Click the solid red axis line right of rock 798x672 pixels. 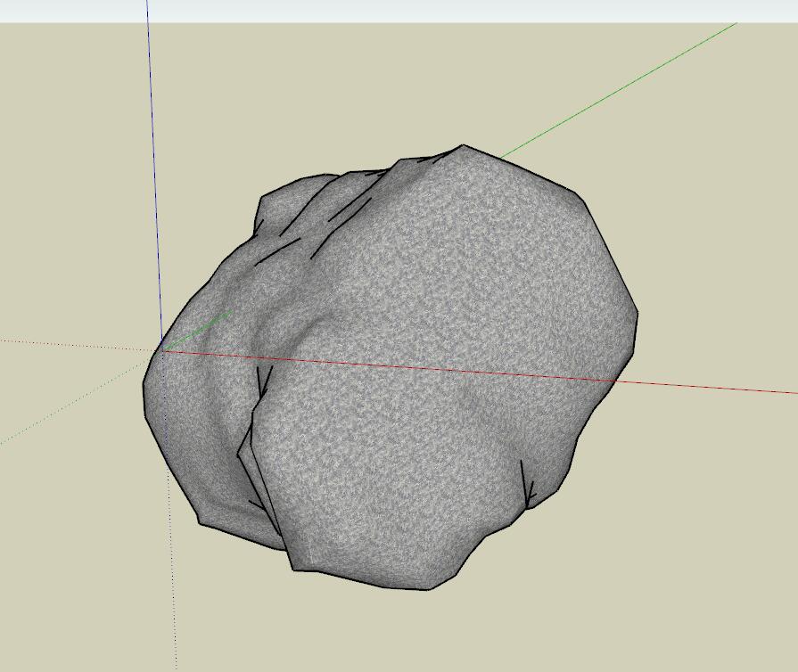(x=713, y=387)
